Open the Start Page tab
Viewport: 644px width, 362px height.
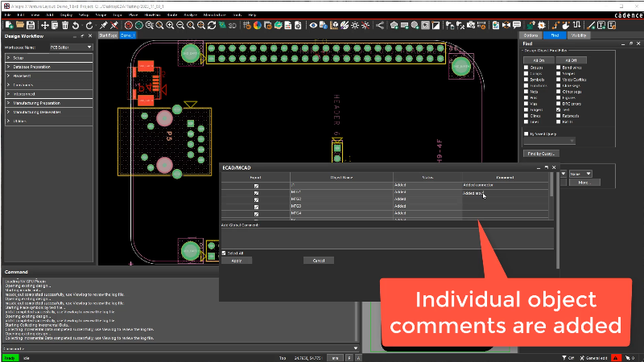[108, 35]
